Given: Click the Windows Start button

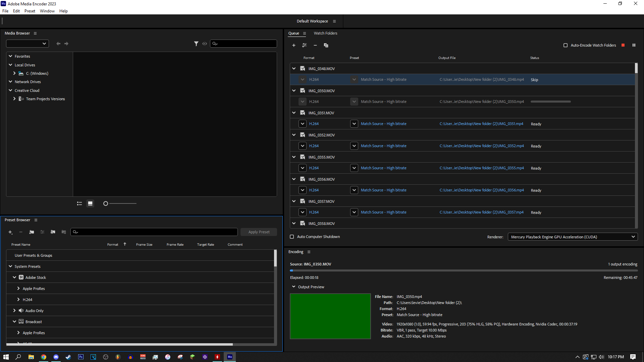Looking at the screenshot, I should [6, 357].
